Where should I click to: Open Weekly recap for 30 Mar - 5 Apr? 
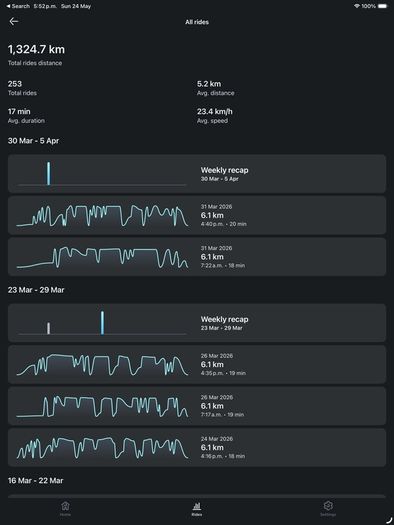(x=197, y=174)
